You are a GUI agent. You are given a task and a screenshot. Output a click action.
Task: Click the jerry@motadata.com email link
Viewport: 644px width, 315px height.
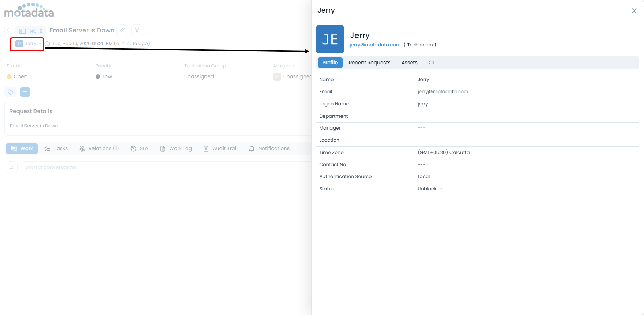375,45
